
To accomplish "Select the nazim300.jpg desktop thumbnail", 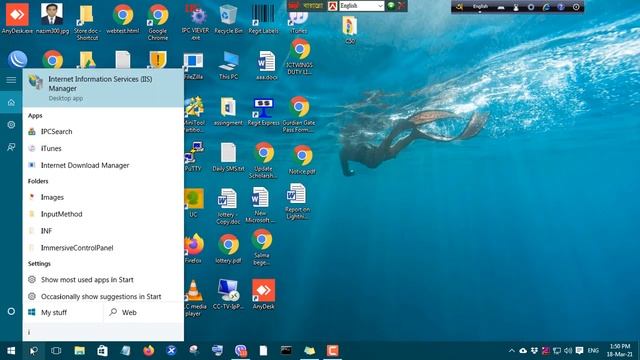I will point(52,18).
